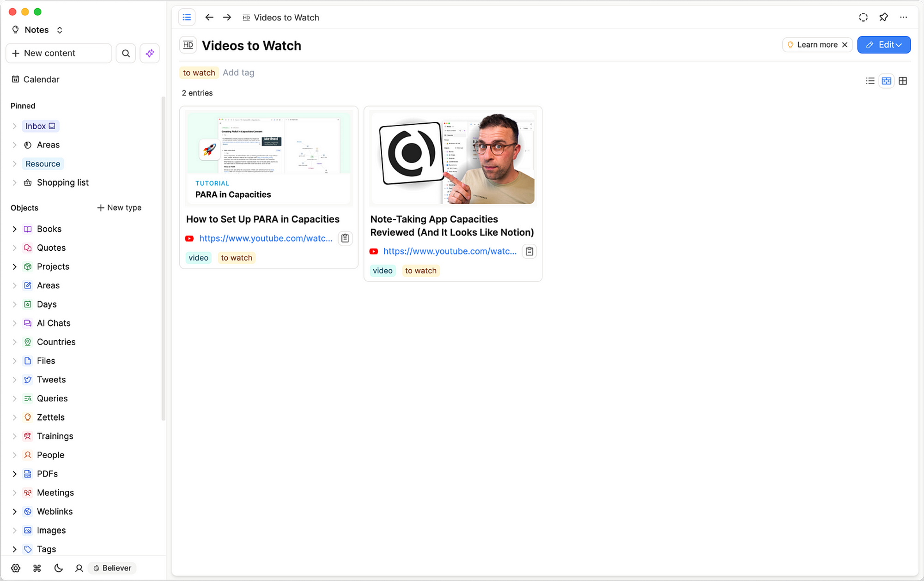Viewport: 924px width, 581px height.
Task: Toggle the sidebar list icon in top bar
Action: coord(187,18)
